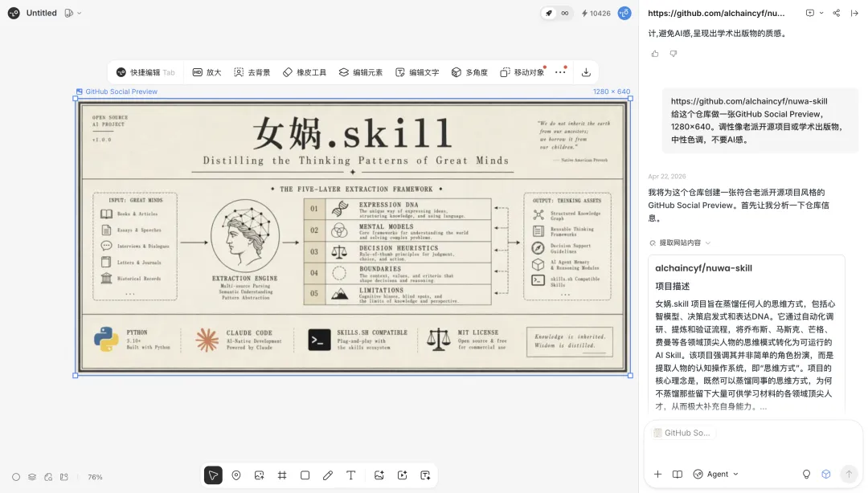Open the AI image generator tool
This screenshot has height=493, width=868.
379,475
